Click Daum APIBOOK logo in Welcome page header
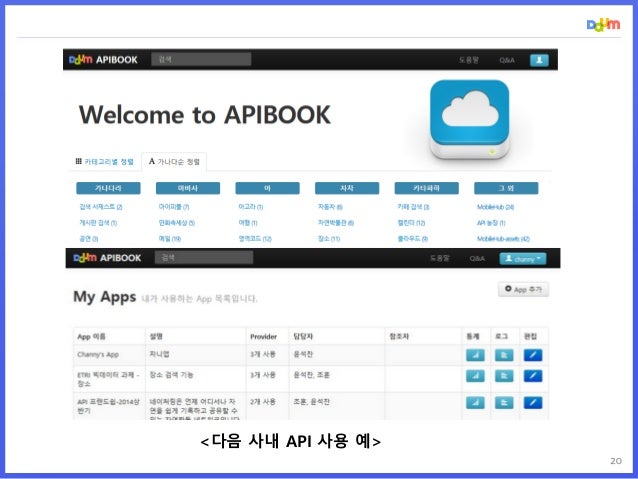 103,60
